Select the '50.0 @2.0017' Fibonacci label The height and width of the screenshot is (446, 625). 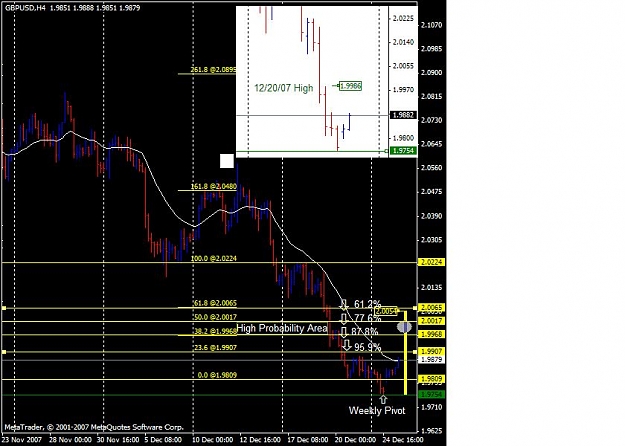[x=215, y=317]
